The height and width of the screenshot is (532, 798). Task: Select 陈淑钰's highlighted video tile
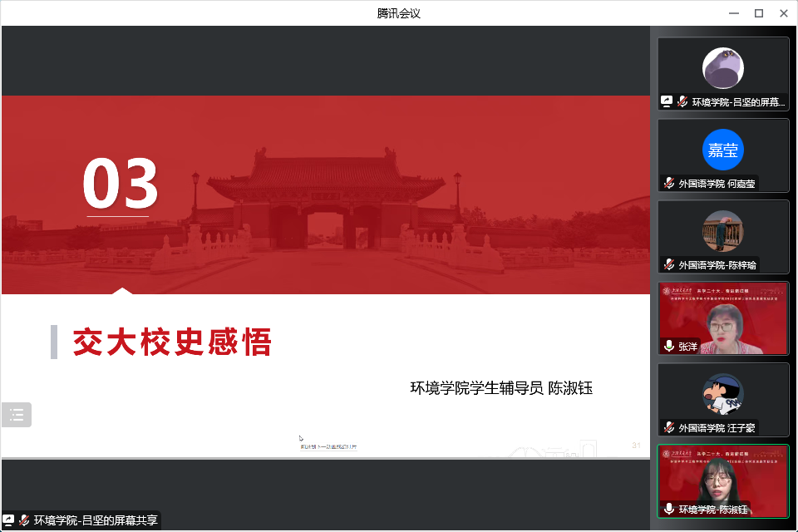(722, 481)
